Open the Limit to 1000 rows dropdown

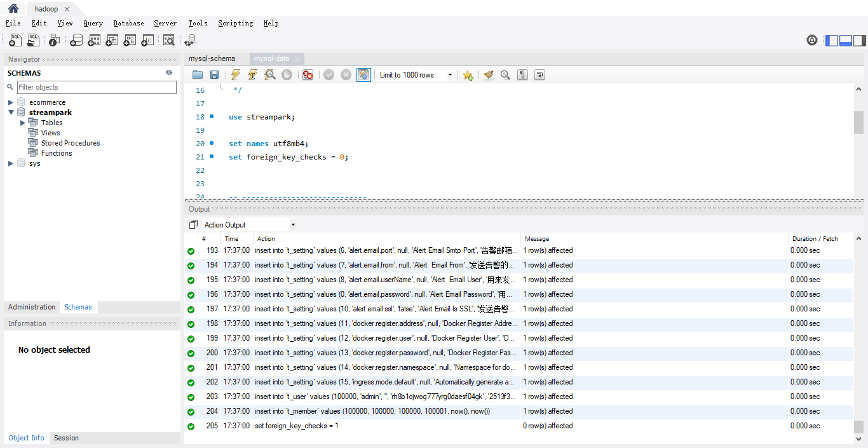point(416,75)
